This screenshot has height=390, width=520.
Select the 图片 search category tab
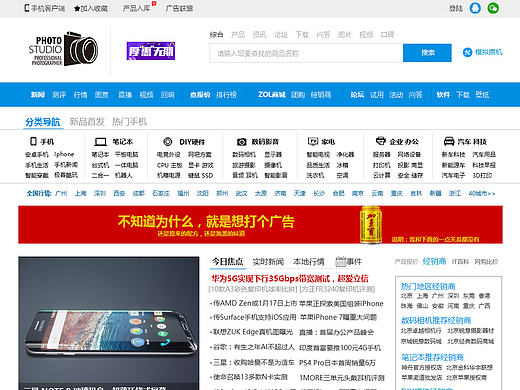click(x=344, y=35)
